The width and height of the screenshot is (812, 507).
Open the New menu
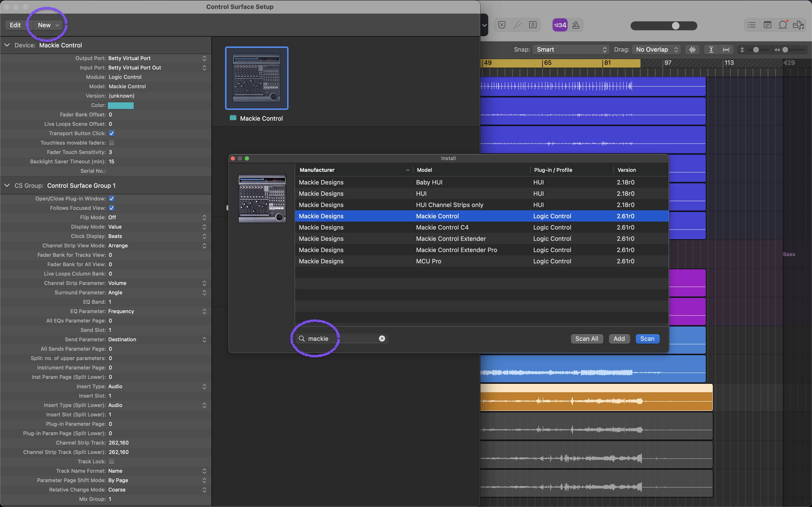pos(47,25)
